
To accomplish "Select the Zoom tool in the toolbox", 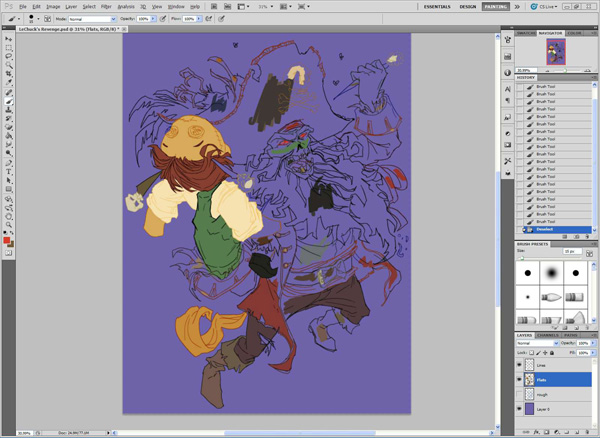I will (x=8, y=225).
